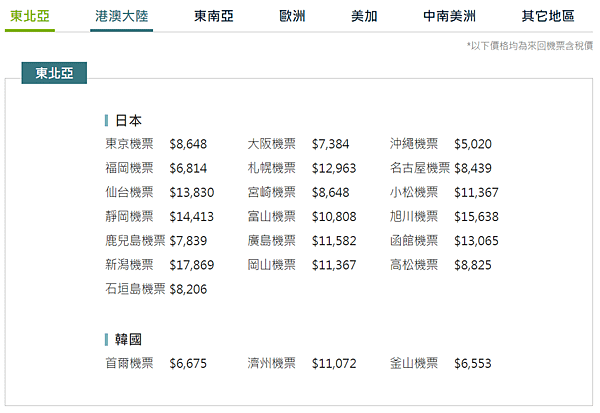Open the 靜岡機票 link

(x=129, y=217)
